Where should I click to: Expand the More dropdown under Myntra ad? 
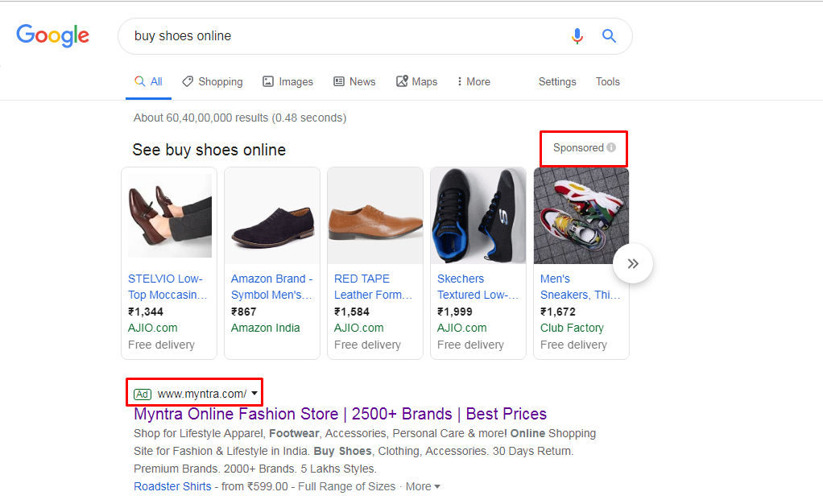[423, 486]
